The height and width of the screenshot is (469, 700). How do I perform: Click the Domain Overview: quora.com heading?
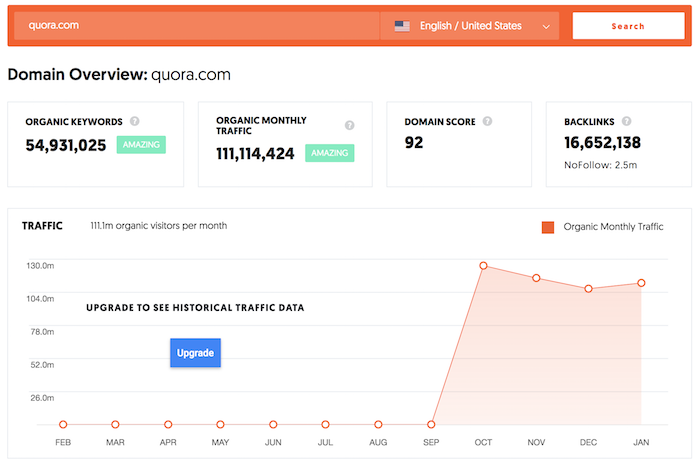[119, 75]
